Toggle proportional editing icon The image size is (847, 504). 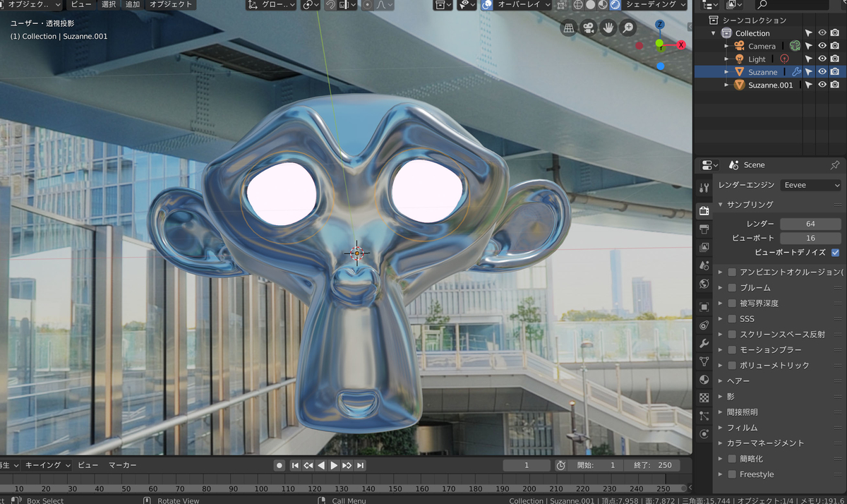[368, 5]
